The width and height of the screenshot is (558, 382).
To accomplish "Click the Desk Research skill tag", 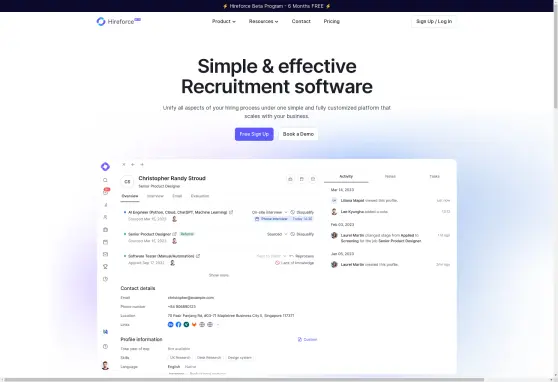I will pos(209,357).
